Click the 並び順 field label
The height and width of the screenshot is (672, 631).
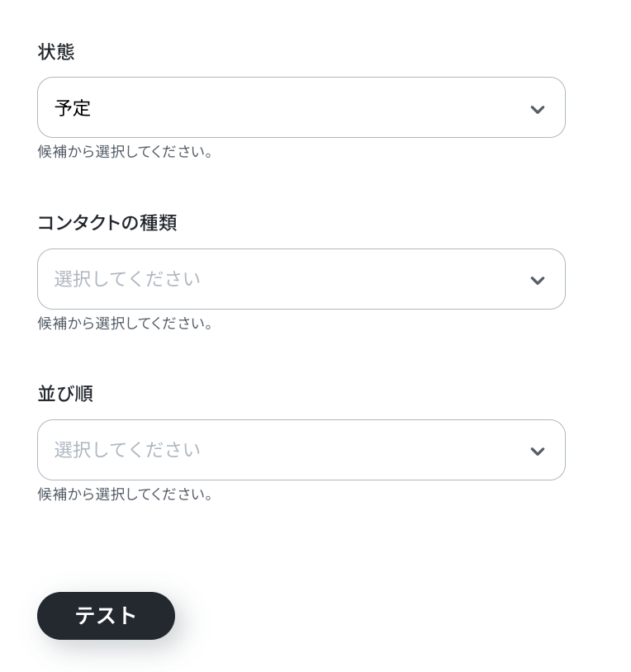(65, 394)
